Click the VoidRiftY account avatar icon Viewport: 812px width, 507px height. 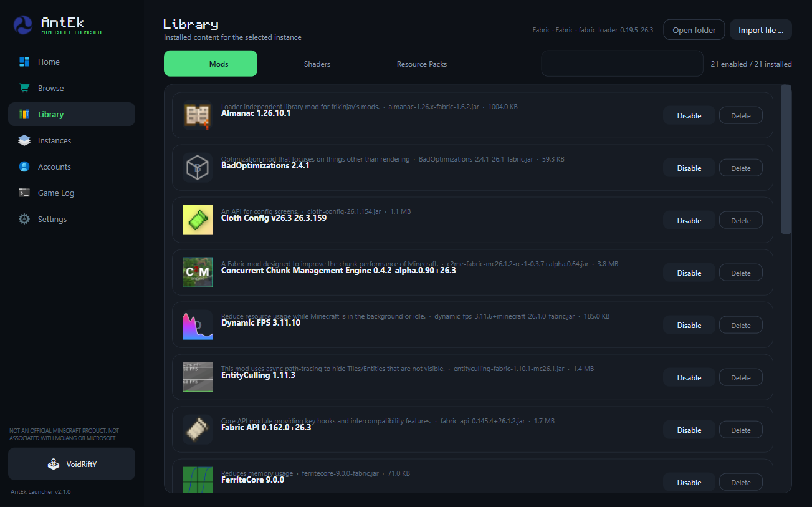coord(54,464)
